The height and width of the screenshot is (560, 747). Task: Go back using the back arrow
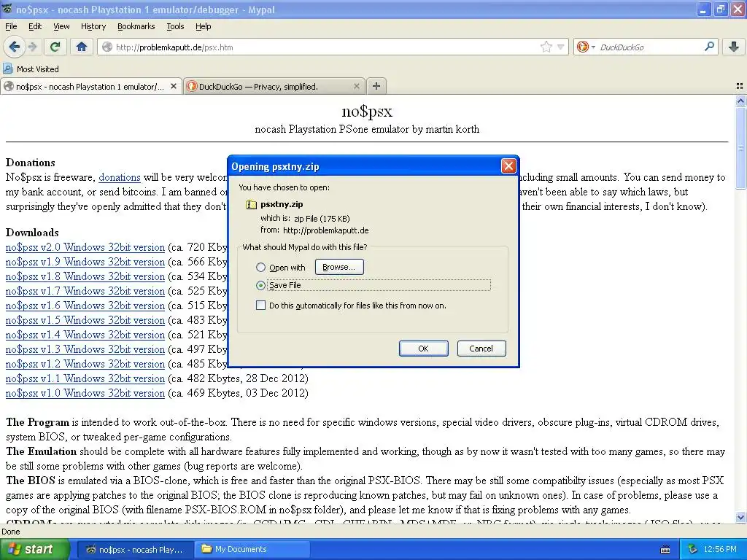(15, 47)
